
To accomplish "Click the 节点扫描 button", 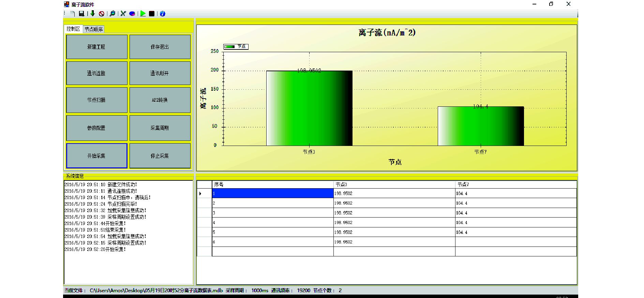I will tap(96, 100).
